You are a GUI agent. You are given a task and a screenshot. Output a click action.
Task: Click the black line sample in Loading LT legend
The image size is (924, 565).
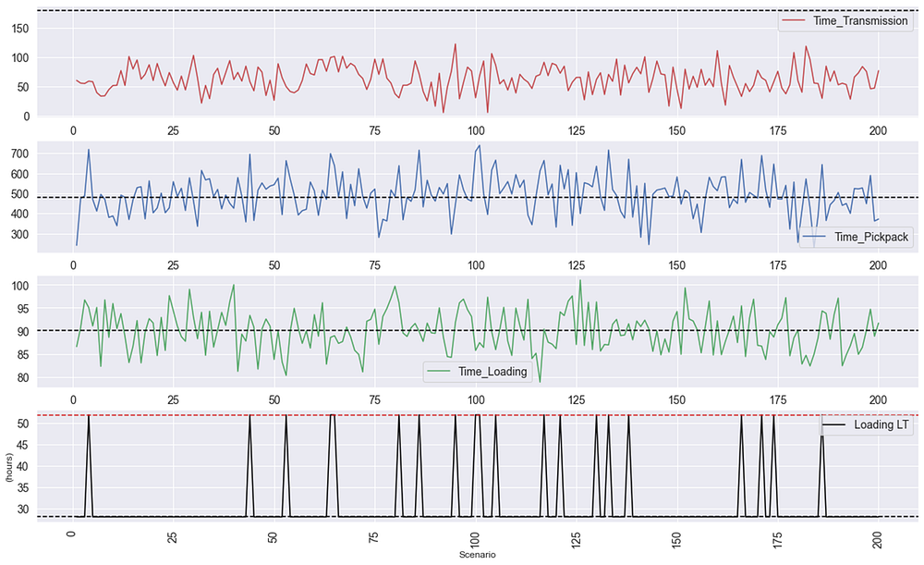coord(833,424)
